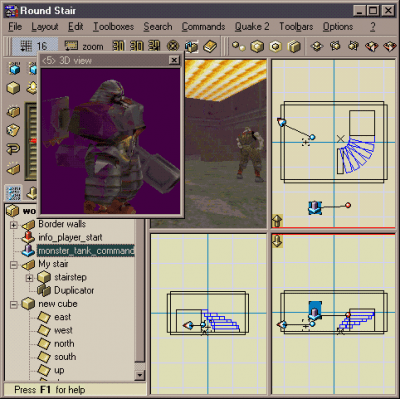Click the first 3D view toolbar icon
Image resolution: width=400 pixels, height=399 pixels.
(118, 46)
